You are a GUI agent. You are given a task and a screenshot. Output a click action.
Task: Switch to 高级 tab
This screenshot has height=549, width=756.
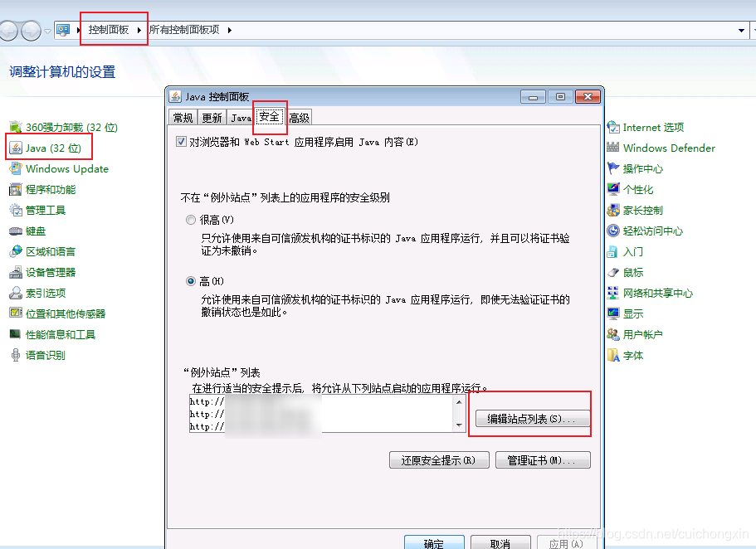click(299, 118)
